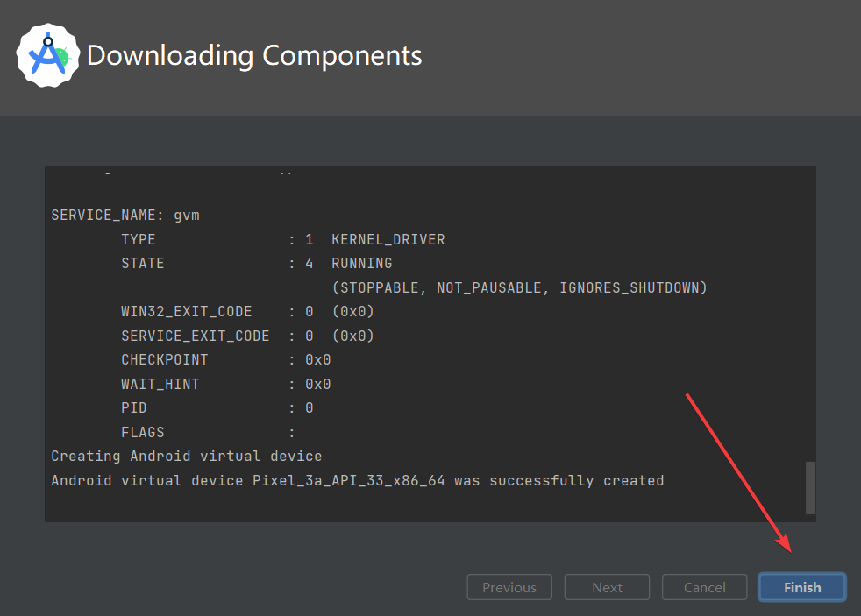Click the 'Downloading Components' title text

click(254, 56)
